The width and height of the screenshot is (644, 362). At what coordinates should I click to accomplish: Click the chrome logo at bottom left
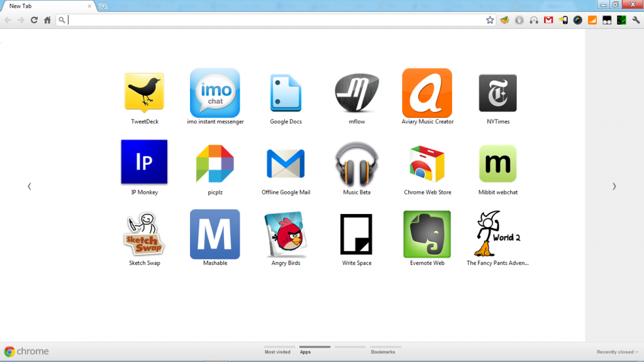pyautogui.click(x=26, y=351)
